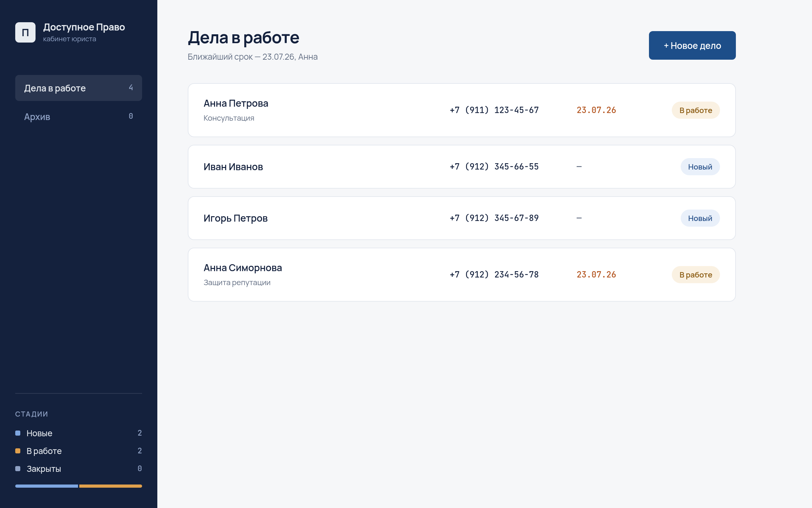
Task: Open the "Доступное Право" brand title
Action: (x=84, y=27)
